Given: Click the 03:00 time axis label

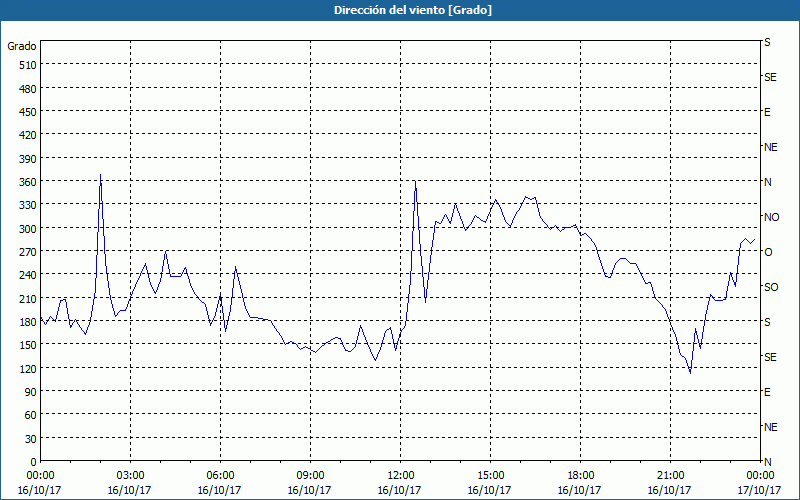Looking at the screenshot, I should [x=131, y=476].
